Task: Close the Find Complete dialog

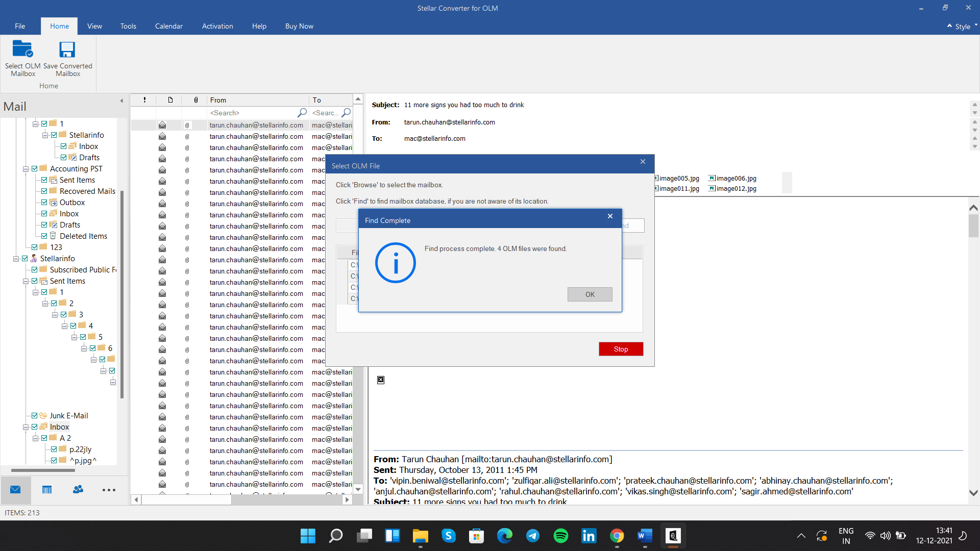Action: (x=610, y=216)
